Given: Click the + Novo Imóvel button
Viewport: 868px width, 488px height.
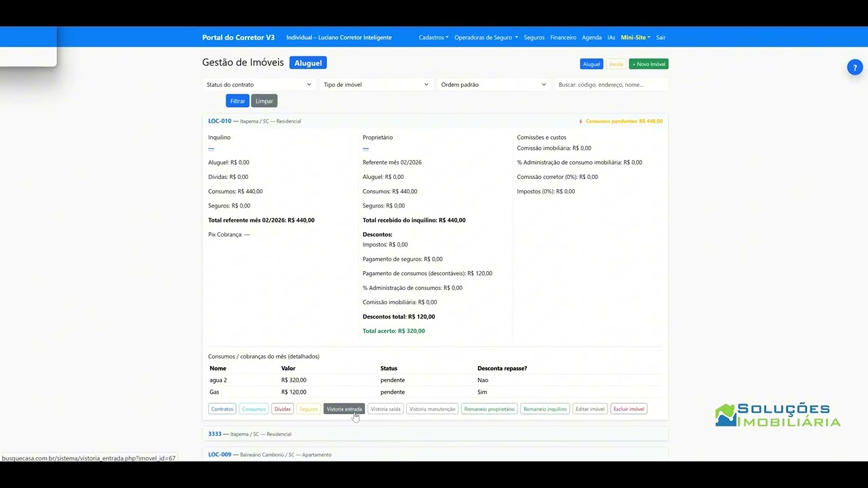Looking at the screenshot, I should [648, 64].
